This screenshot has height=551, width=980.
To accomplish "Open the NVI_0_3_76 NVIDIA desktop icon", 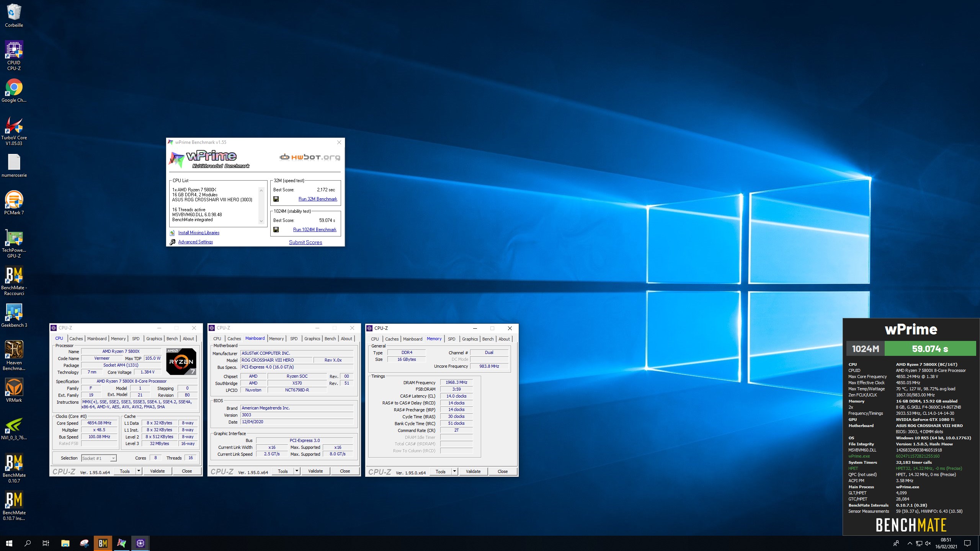I will point(14,428).
